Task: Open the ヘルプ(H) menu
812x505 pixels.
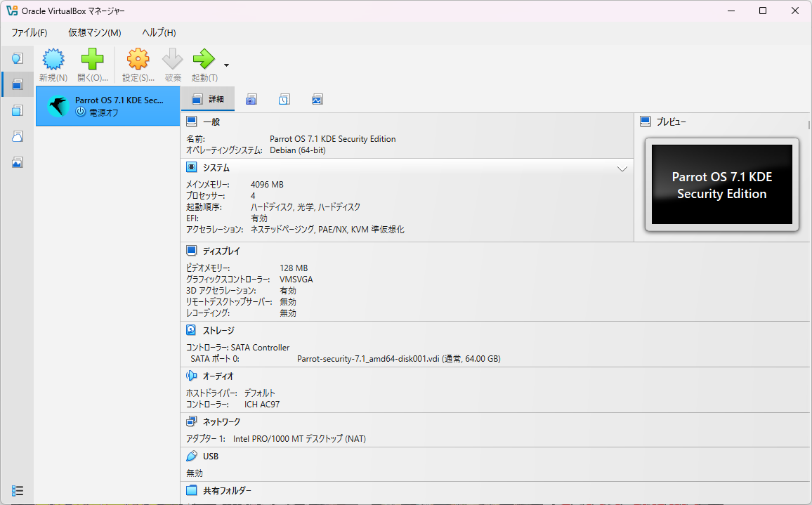Action: click(x=159, y=32)
